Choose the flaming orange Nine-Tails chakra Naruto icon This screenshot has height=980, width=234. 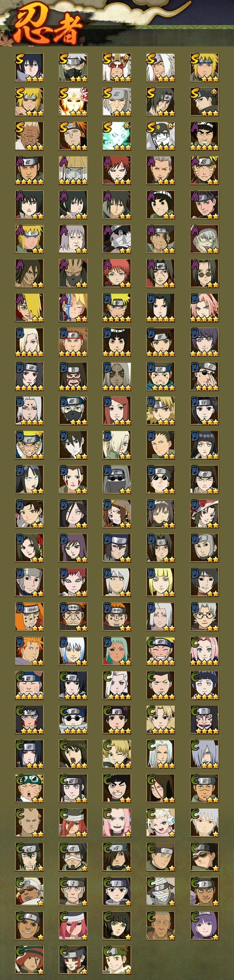73,102
